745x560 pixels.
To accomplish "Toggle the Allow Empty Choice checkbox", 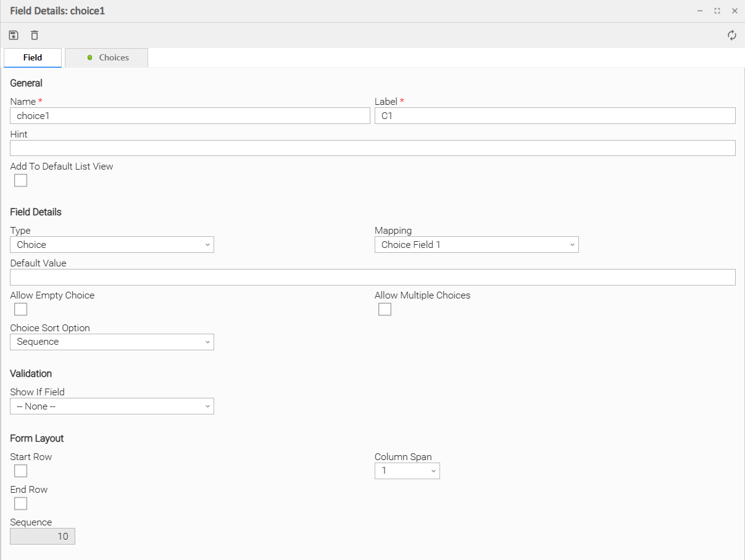I will 21,309.
